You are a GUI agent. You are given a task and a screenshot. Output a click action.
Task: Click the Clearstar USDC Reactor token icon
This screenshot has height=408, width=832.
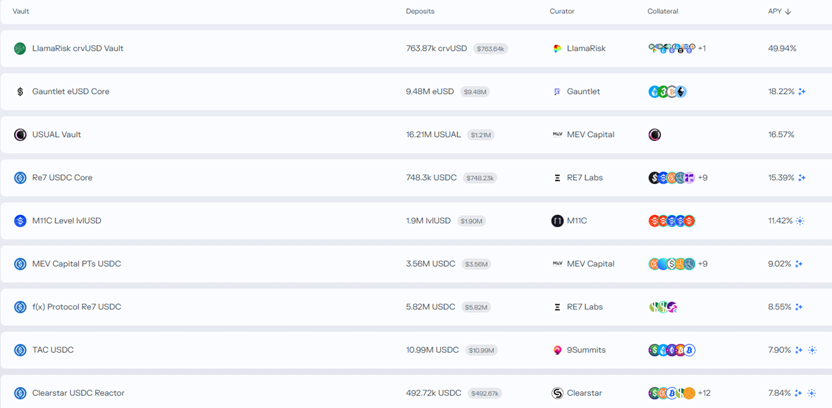(x=20, y=393)
